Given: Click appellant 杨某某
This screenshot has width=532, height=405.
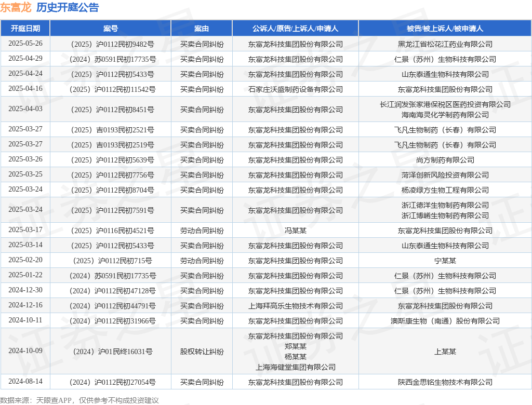Looking at the screenshot, I should click(295, 357).
